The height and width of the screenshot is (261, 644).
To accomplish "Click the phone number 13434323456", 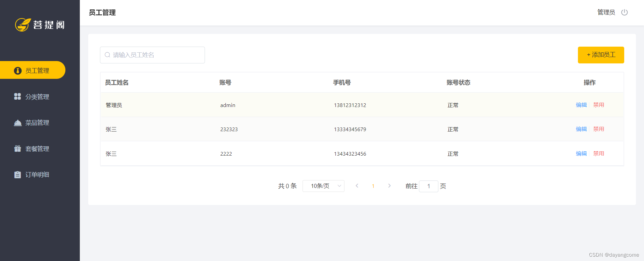I will pos(350,154).
